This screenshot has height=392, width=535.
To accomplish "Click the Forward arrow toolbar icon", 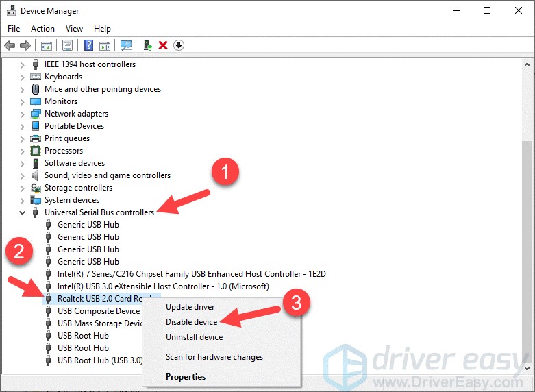I will pos(25,45).
